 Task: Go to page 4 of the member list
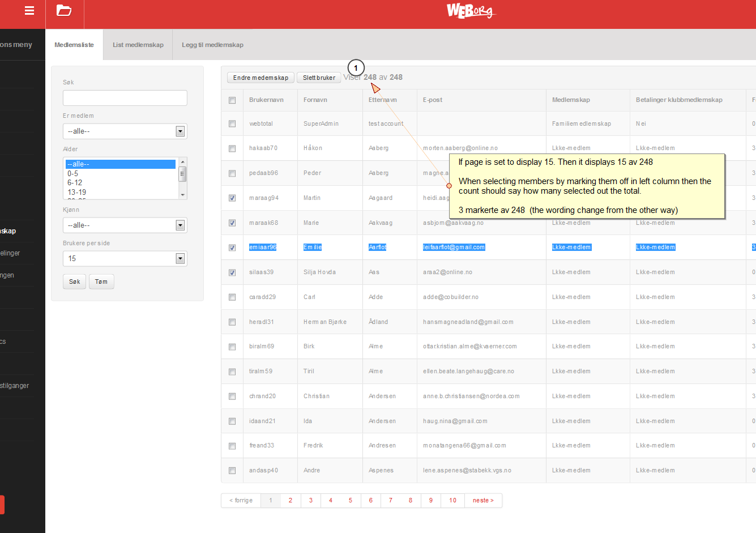(x=331, y=501)
